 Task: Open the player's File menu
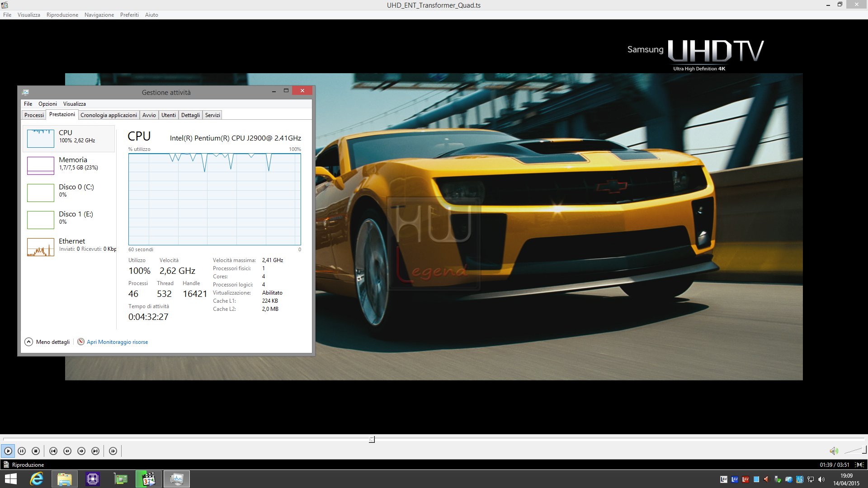click(x=7, y=15)
